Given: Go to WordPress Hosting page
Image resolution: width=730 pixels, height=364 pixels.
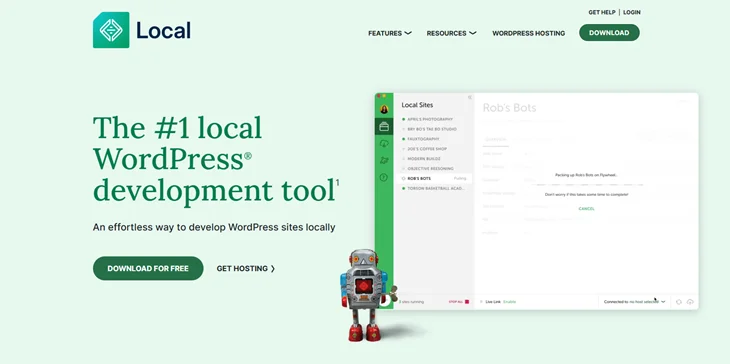Looking at the screenshot, I should (x=528, y=33).
